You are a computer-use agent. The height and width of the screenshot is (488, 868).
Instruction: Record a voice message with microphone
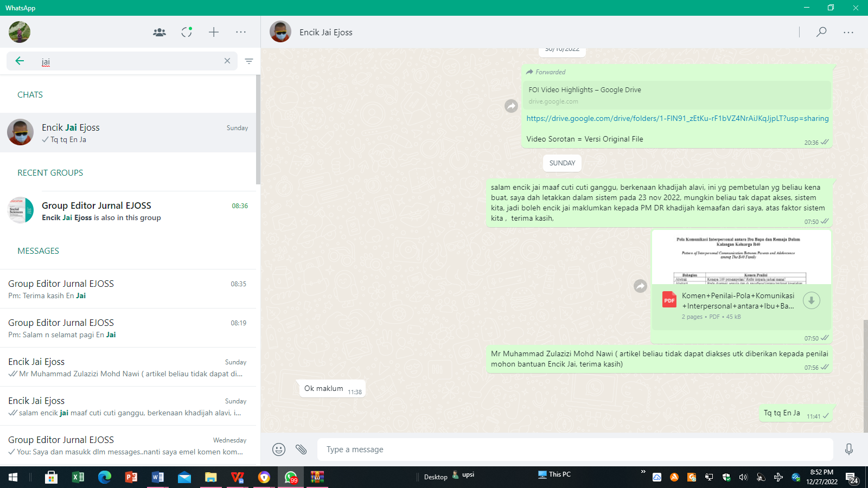pos(849,450)
